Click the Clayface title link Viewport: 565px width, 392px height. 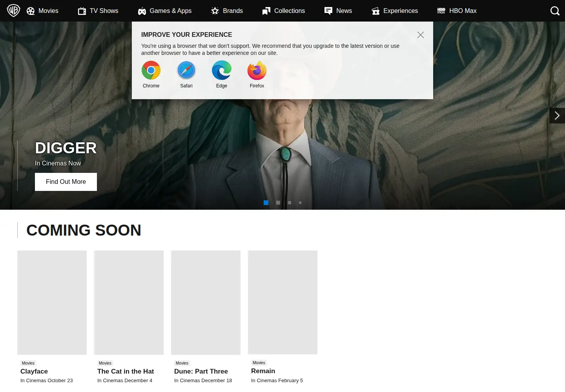tap(34, 372)
